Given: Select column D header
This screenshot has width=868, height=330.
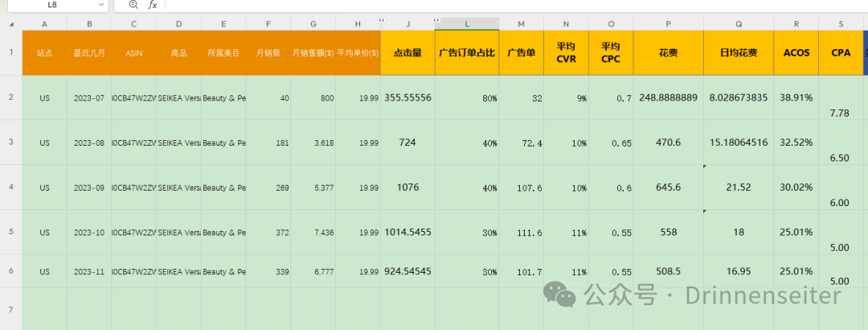Looking at the screenshot, I should coord(178,24).
